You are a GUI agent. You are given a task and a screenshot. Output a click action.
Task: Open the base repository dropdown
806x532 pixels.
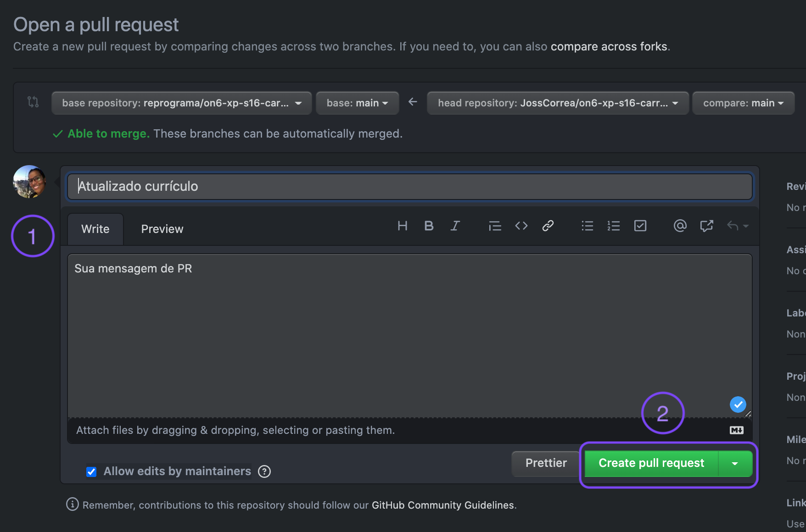tap(182, 103)
